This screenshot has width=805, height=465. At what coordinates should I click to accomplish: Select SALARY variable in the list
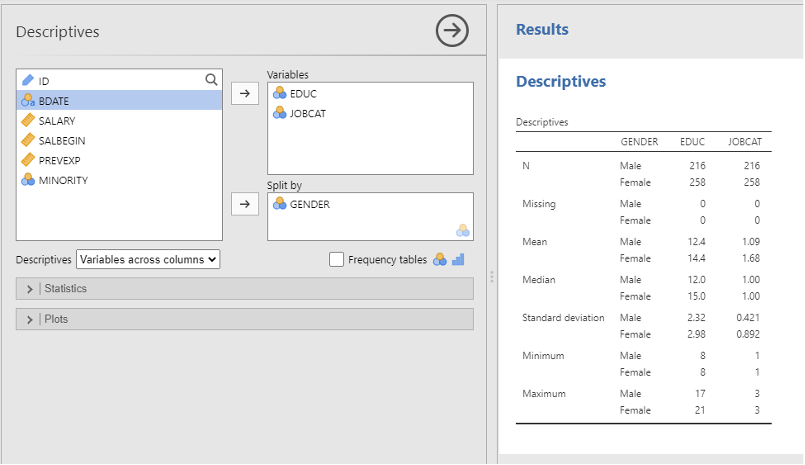coord(119,121)
